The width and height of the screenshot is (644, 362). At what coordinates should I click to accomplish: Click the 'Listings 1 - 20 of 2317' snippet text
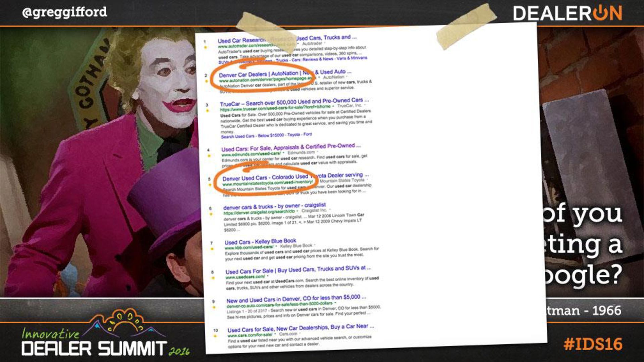point(248,311)
